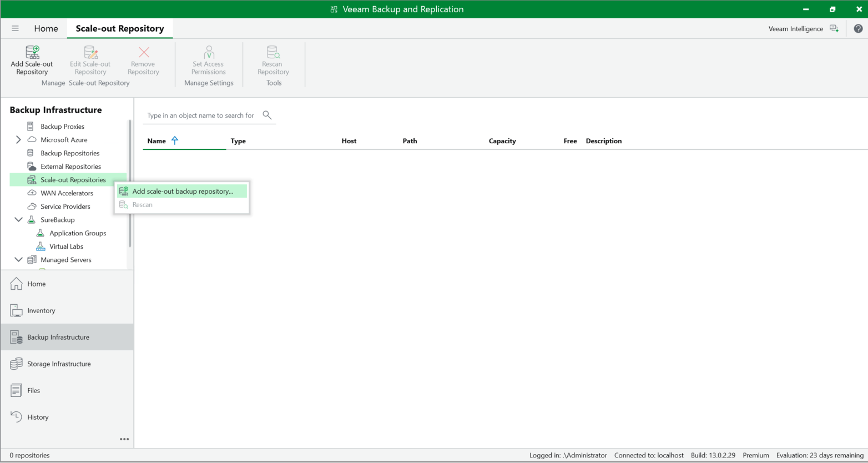Image resolution: width=868 pixels, height=463 pixels.
Task: Click the Set Access Permissions icon
Action: [209, 52]
